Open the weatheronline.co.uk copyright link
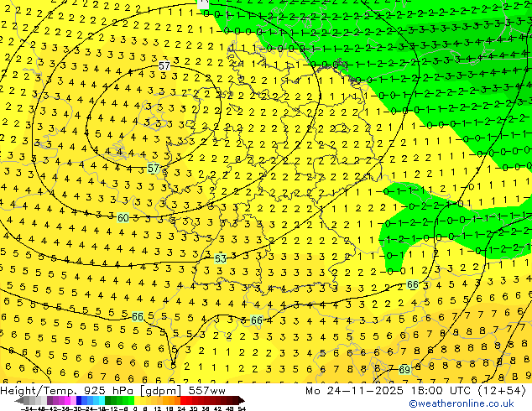 tap(462, 403)
